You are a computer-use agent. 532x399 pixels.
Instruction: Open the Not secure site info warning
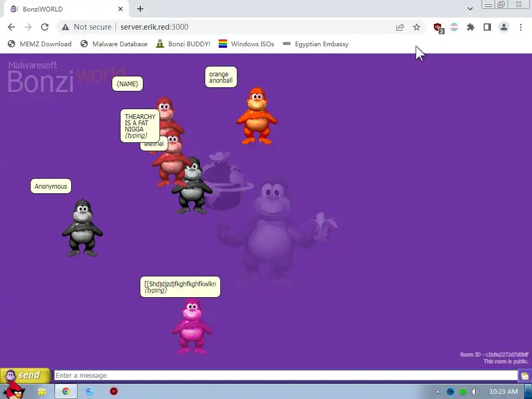point(87,27)
